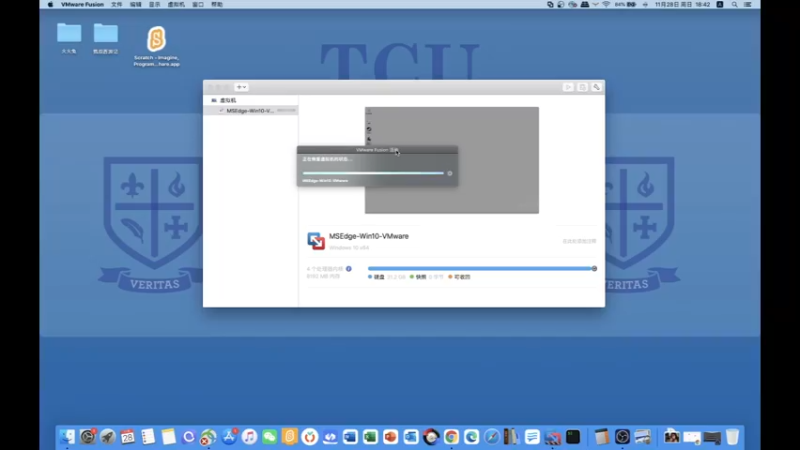Image resolution: width=800 pixels, height=450 pixels.
Task: Open Finder in the Dock
Action: point(67,437)
